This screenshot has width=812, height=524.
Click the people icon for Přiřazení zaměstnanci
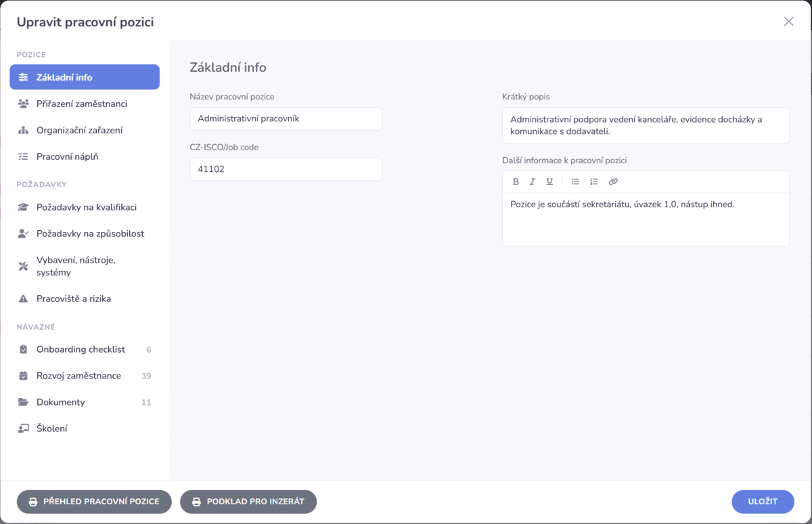point(24,104)
